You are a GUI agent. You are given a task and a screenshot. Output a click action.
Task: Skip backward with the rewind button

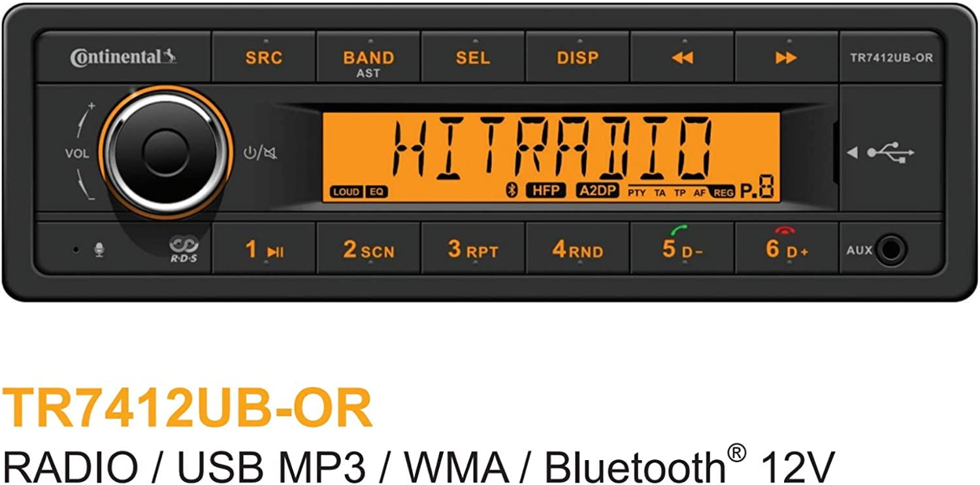click(x=682, y=58)
